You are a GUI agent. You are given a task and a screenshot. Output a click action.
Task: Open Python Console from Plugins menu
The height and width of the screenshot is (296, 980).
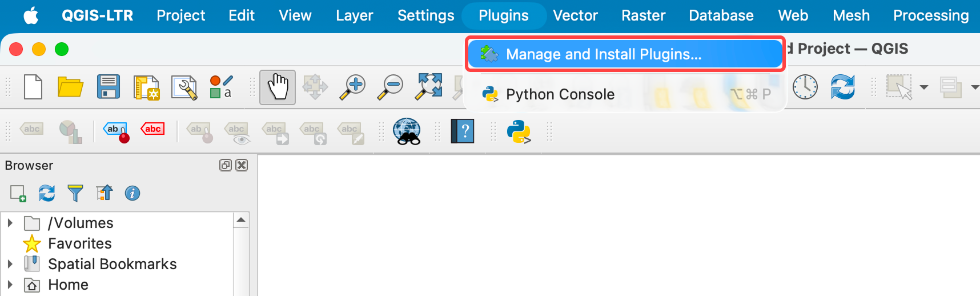tap(625, 94)
